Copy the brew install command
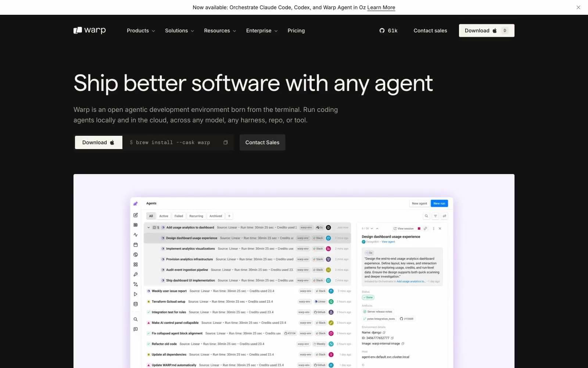588x368 pixels. tap(226, 142)
